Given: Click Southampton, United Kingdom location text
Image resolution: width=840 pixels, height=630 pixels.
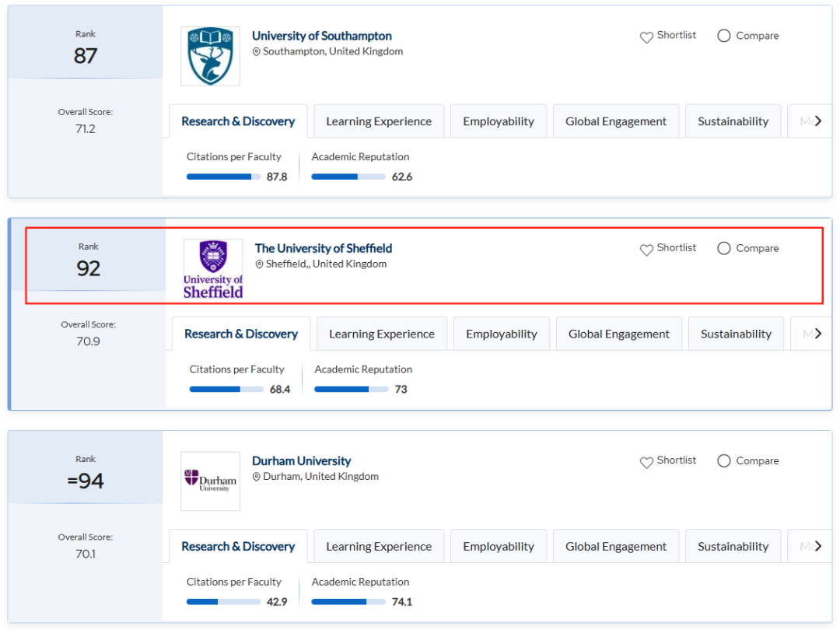Looking at the screenshot, I should (333, 51).
